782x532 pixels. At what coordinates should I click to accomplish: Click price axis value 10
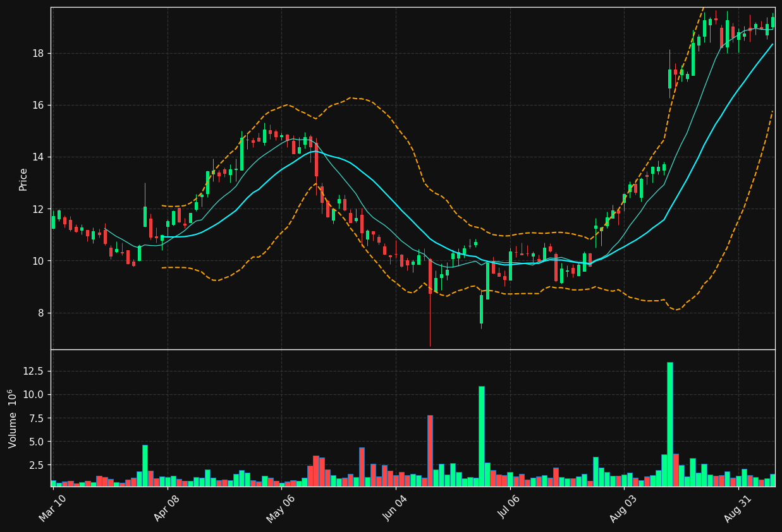[x=39, y=261]
